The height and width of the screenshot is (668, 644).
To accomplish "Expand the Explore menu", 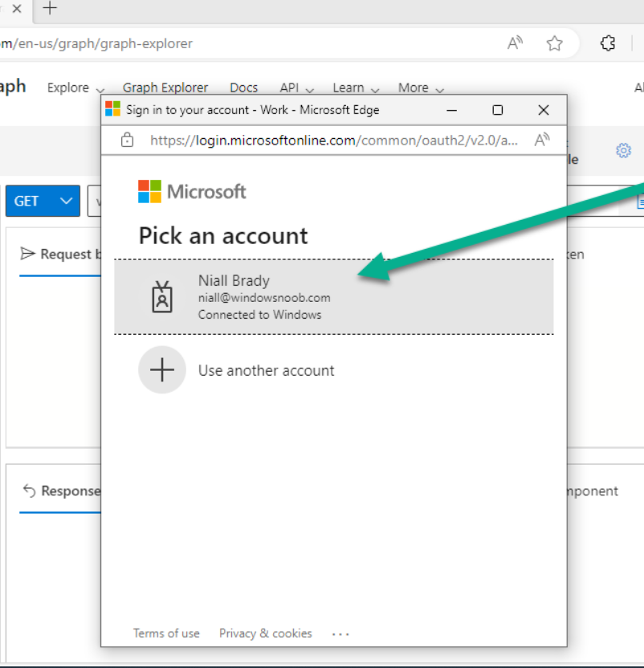I will [x=75, y=88].
